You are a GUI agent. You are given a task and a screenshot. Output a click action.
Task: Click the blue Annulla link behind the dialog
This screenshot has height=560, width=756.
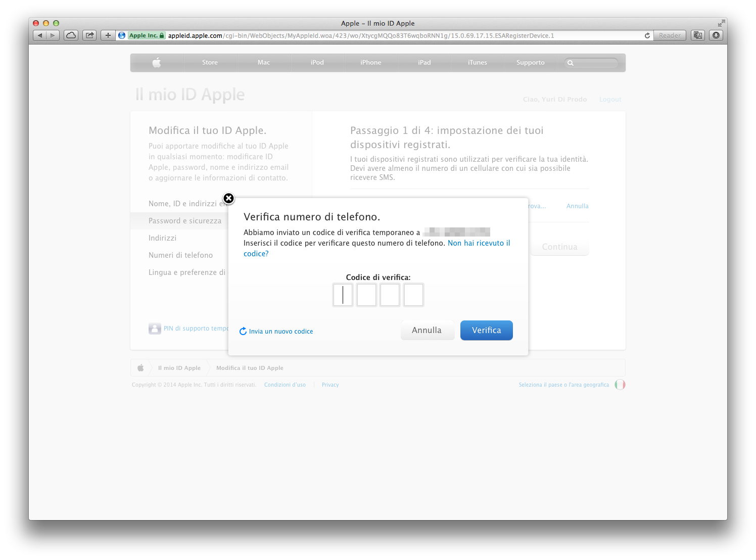578,206
